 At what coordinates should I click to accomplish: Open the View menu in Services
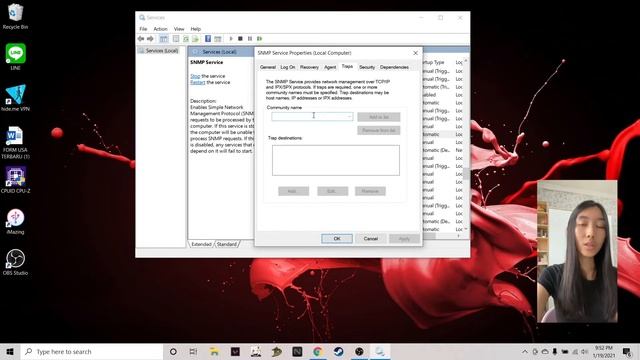coord(179,29)
